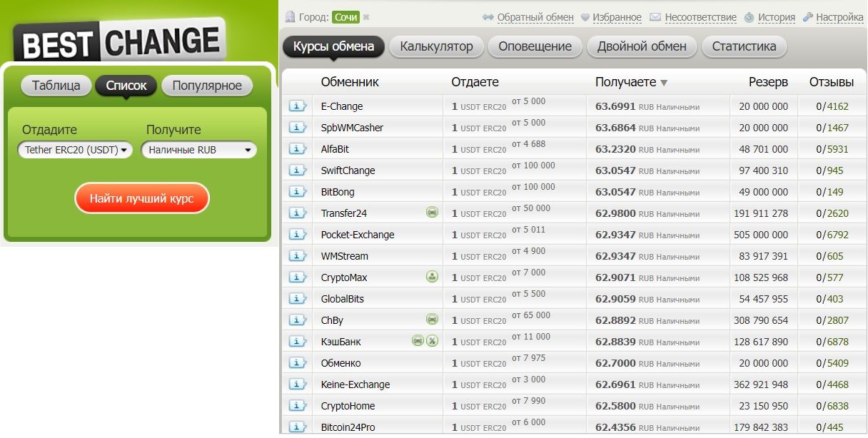
Task: Select the Калькулятор tab
Action: tap(436, 47)
